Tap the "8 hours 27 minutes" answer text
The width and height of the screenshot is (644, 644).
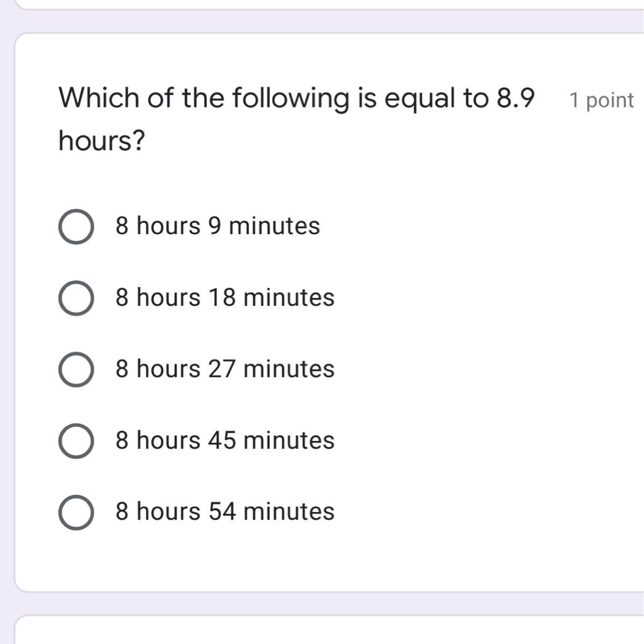pyautogui.click(x=225, y=369)
